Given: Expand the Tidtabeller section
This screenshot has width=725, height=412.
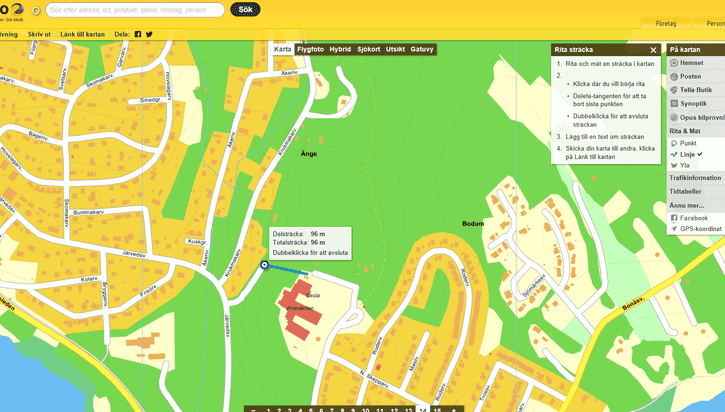Looking at the screenshot, I should (x=686, y=191).
